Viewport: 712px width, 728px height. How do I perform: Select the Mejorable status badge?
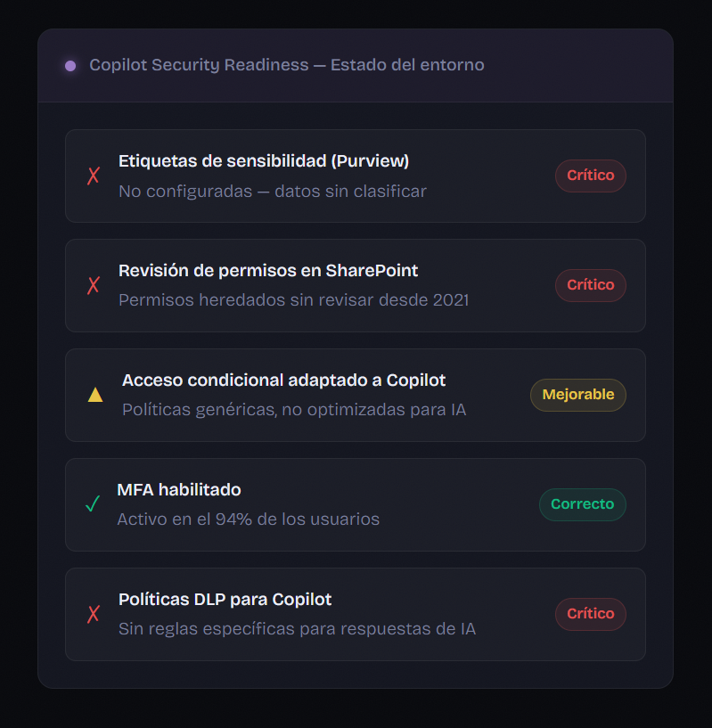[578, 395]
